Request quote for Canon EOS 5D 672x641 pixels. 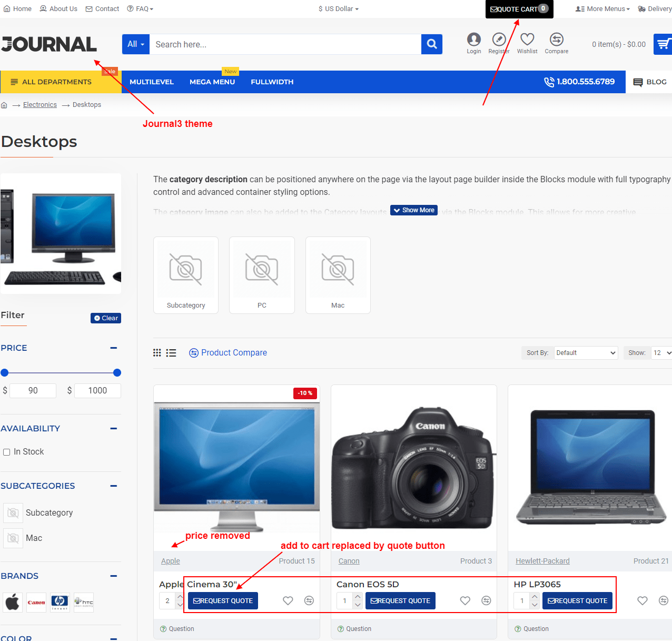[400, 600]
